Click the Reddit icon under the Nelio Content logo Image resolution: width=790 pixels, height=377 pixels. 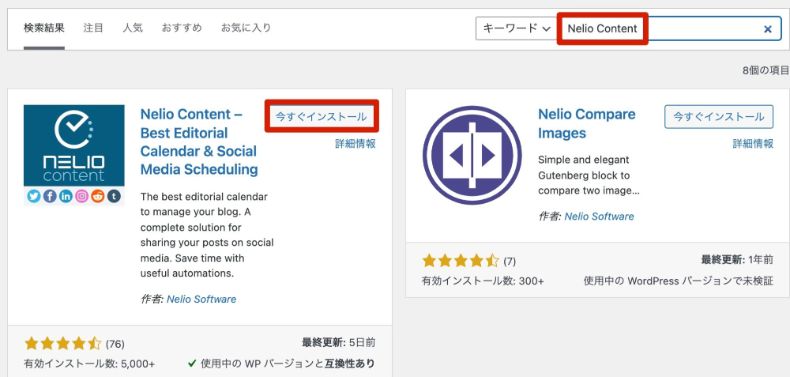[x=98, y=196]
